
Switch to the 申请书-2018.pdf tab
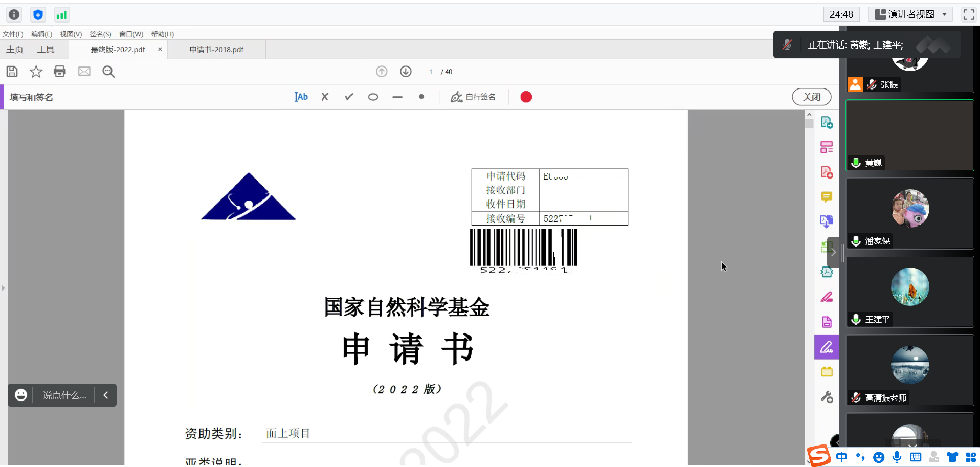click(x=216, y=50)
